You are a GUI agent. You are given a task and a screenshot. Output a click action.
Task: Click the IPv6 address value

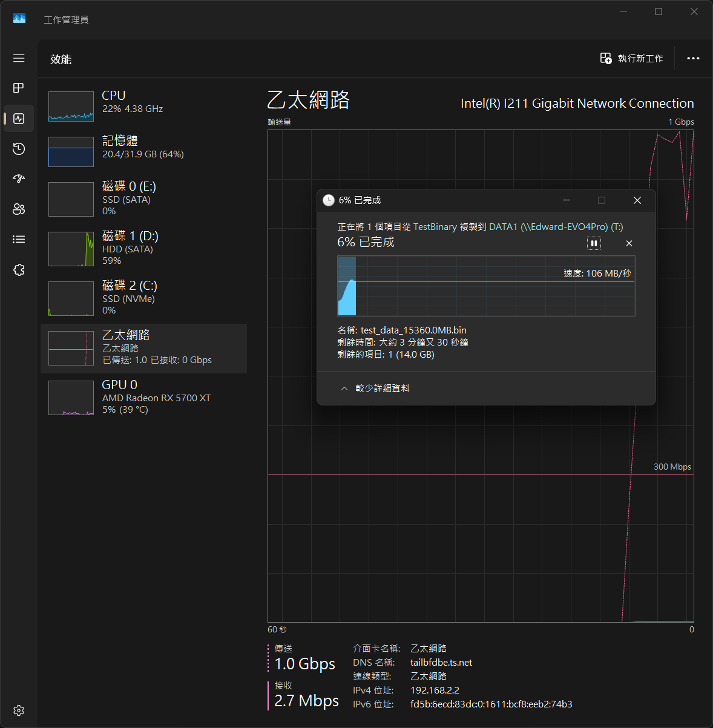491,704
